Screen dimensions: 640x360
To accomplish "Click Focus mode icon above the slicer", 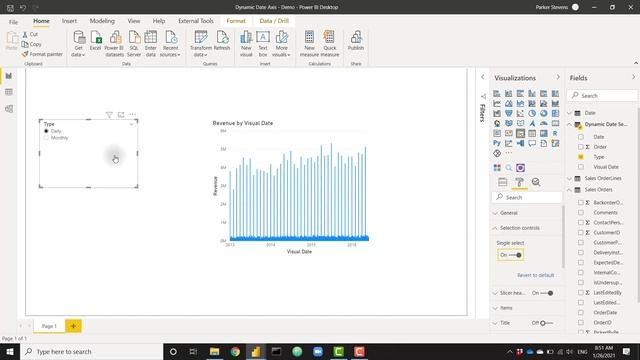I will 121,115.
